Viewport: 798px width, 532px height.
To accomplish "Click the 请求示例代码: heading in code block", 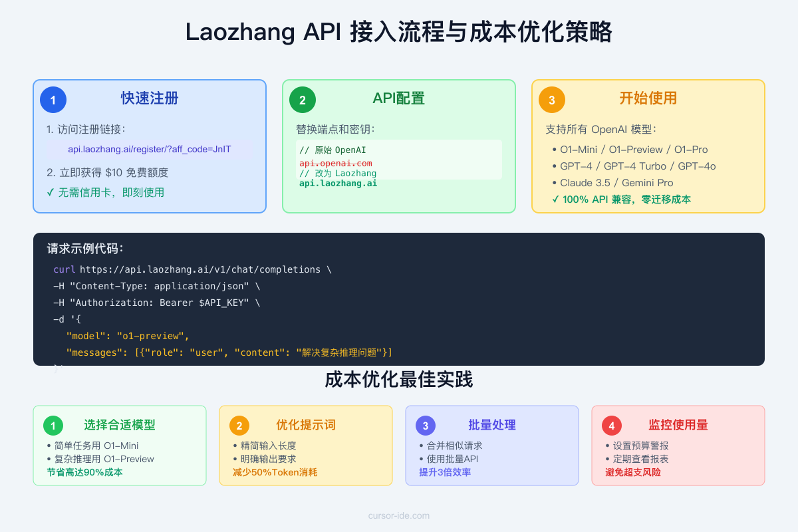I will (x=85, y=249).
